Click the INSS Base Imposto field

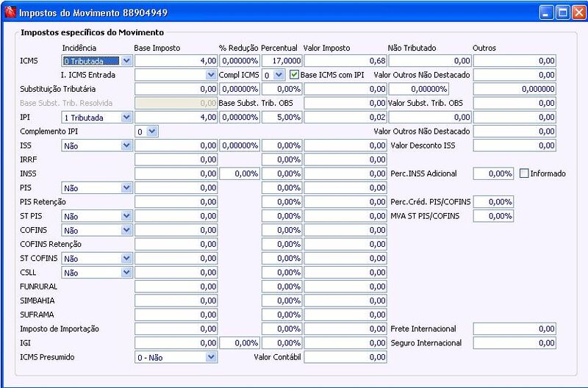coord(176,173)
